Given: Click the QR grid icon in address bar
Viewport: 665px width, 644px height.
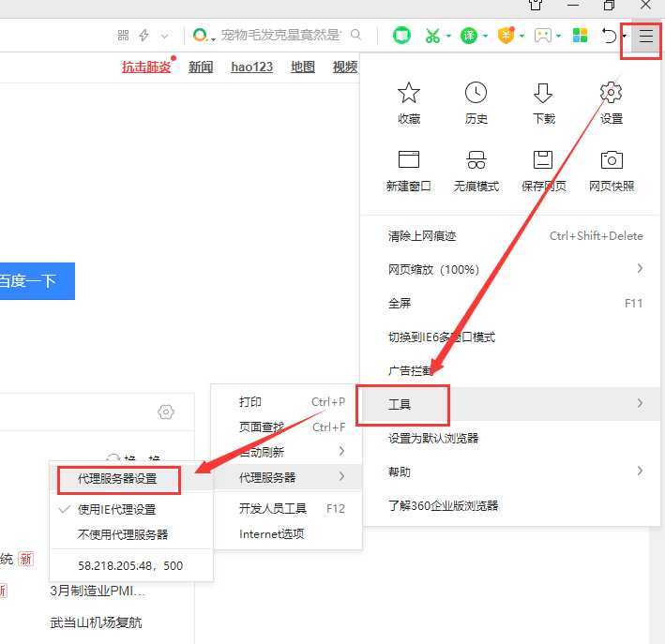Looking at the screenshot, I should [123, 35].
